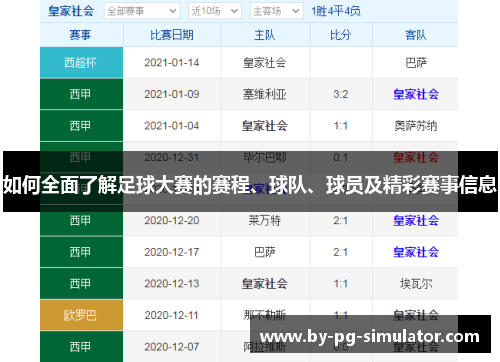This screenshot has height=362, width=500.
Task: Click home team 莱万特
Action: click(265, 220)
